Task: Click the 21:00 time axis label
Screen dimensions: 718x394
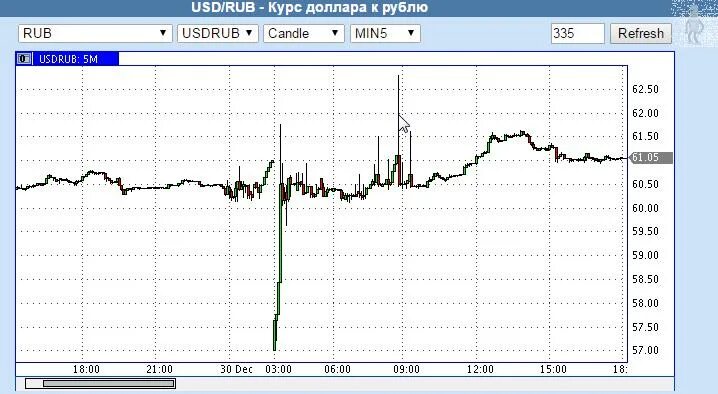Action: [159, 369]
